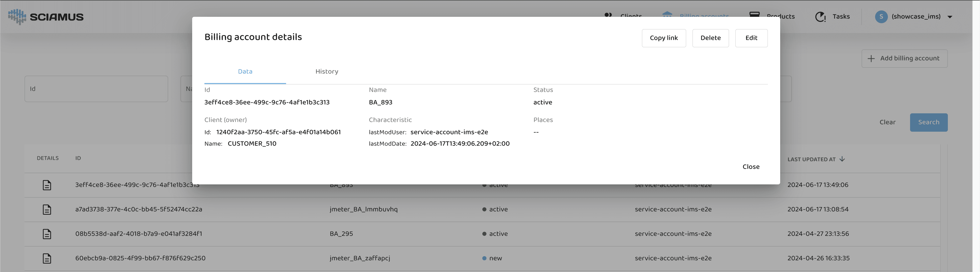The width and height of the screenshot is (980, 272).
Task: Open details icon for jmeter_BA_lmmbuvhq row
Action: tap(47, 209)
